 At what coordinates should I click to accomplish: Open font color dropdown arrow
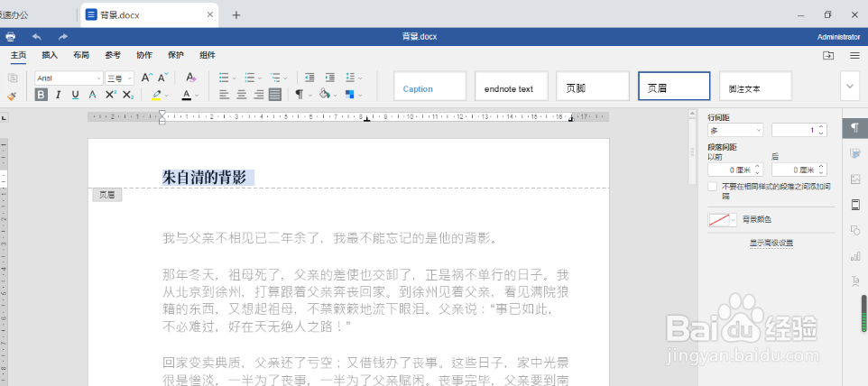click(x=197, y=96)
